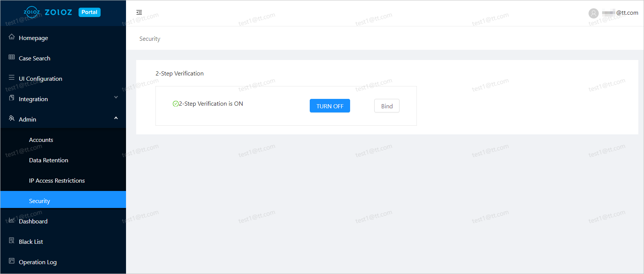Click the Dashboard chart icon
The width and height of the screenshot is (644, 274).
click(12, 220)
